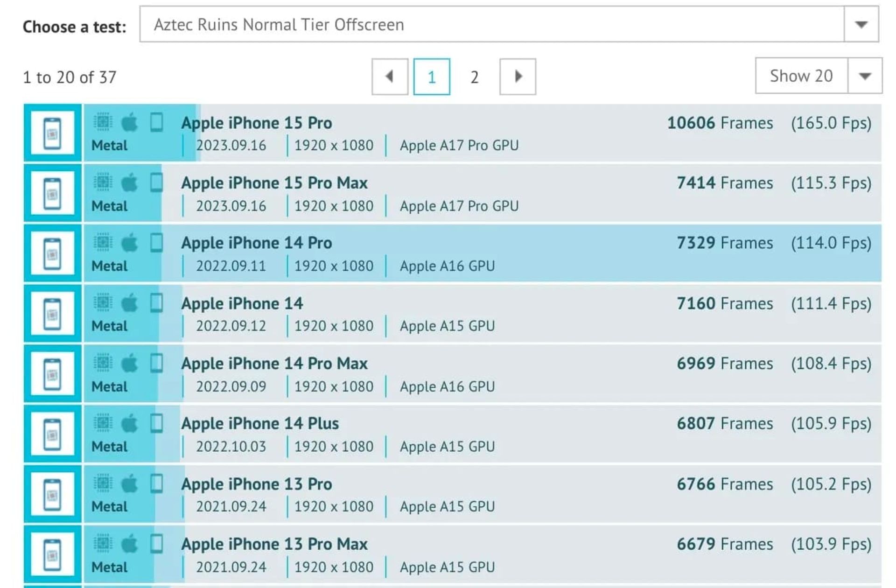The image size is (896, 588).
Task: Click the phone icon in iPhone 15 Pro Max row
Action: pyautogui.click(x=157, y=182)
